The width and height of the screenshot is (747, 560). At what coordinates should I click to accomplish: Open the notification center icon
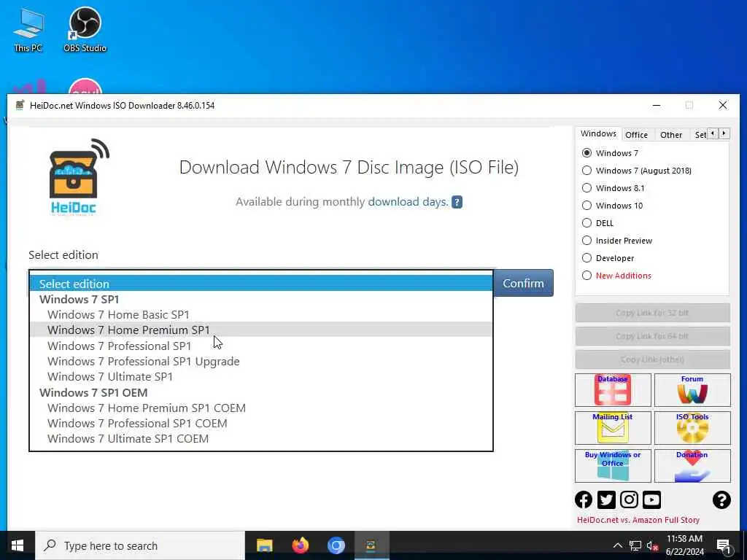click(x=724, y=545)
